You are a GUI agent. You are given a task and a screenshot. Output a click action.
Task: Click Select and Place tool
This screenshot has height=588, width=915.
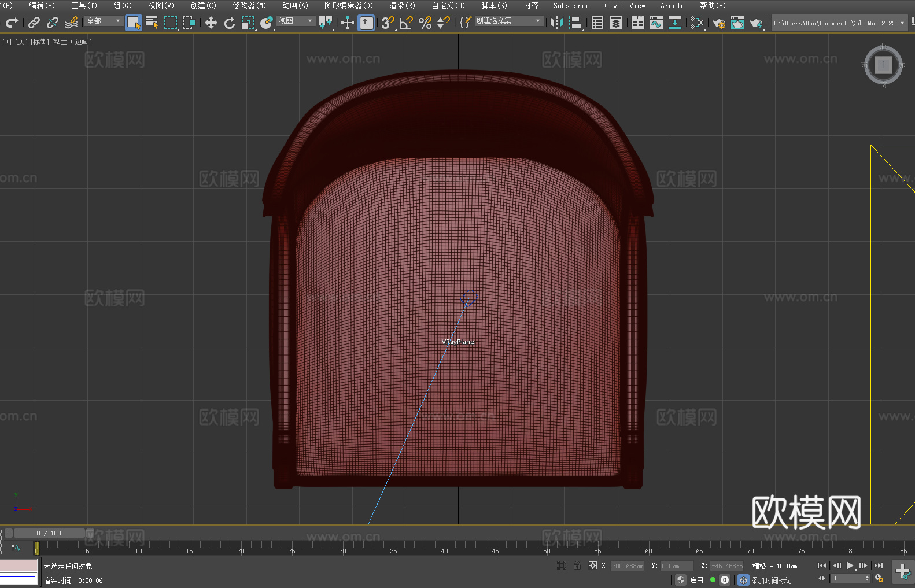click(x=267, y=23)
